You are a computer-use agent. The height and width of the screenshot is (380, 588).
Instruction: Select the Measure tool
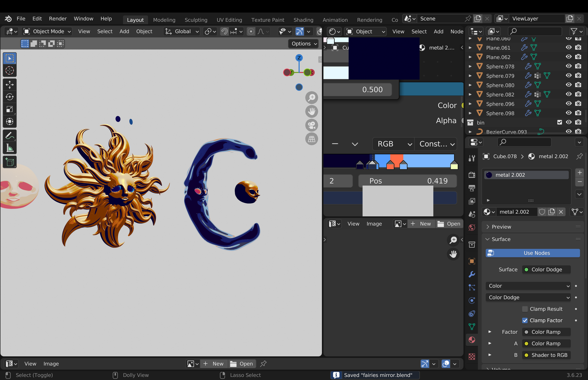pyautogui.click(x=10, y=148)
